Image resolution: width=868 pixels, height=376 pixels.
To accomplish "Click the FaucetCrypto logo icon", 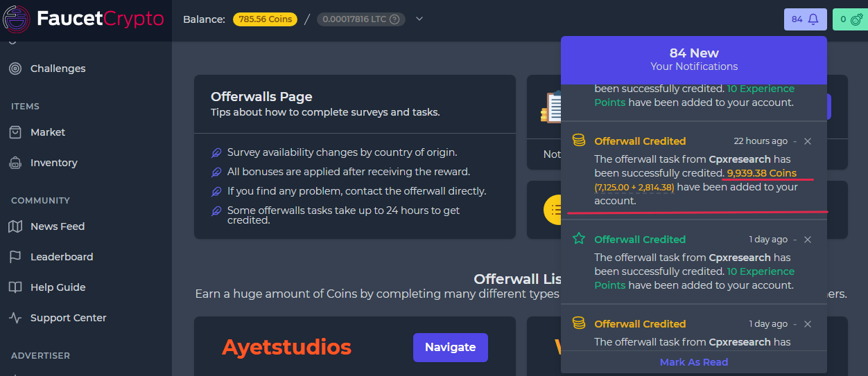I will click(17, 19).
